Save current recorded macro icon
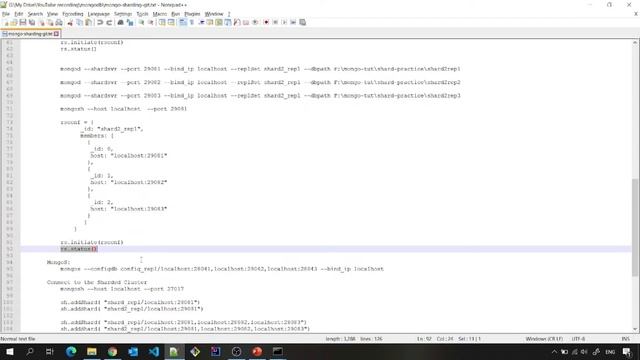640x360 pixels. [x=302, y=22]
